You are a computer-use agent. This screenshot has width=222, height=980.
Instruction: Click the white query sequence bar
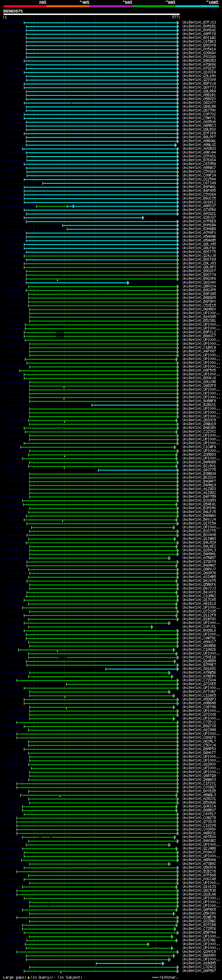pos(92,14)
